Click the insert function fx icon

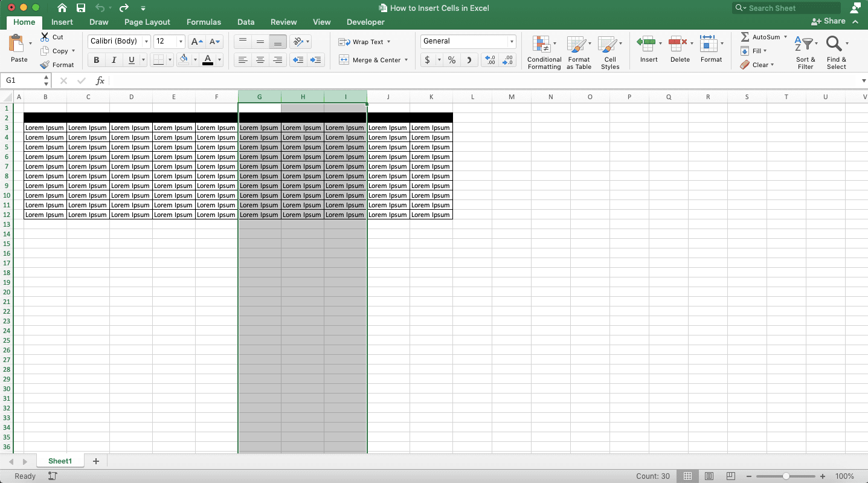(x=100, y=80)
